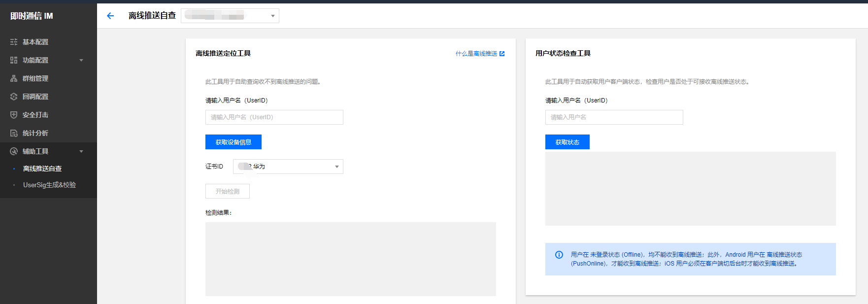Click the 统计分析 sidebar icon

[14, 133]
